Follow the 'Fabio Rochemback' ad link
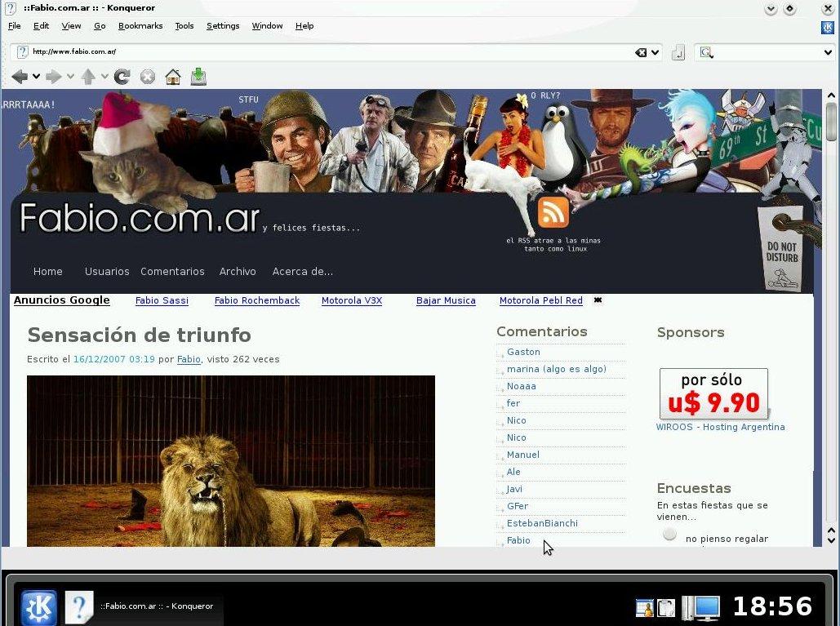Viewport: 840px width, 626px height. (x=257, y=300)
